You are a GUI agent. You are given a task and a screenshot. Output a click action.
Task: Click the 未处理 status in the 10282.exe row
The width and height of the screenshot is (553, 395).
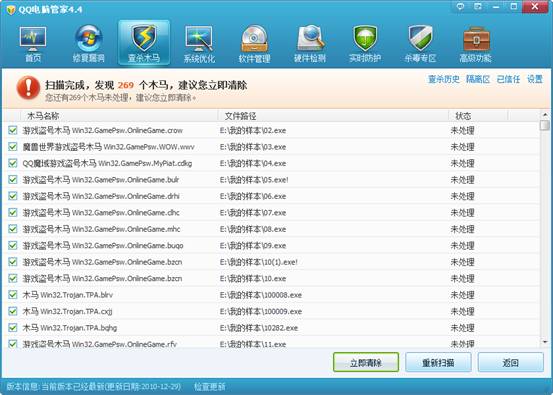click(x=462, y=328)
